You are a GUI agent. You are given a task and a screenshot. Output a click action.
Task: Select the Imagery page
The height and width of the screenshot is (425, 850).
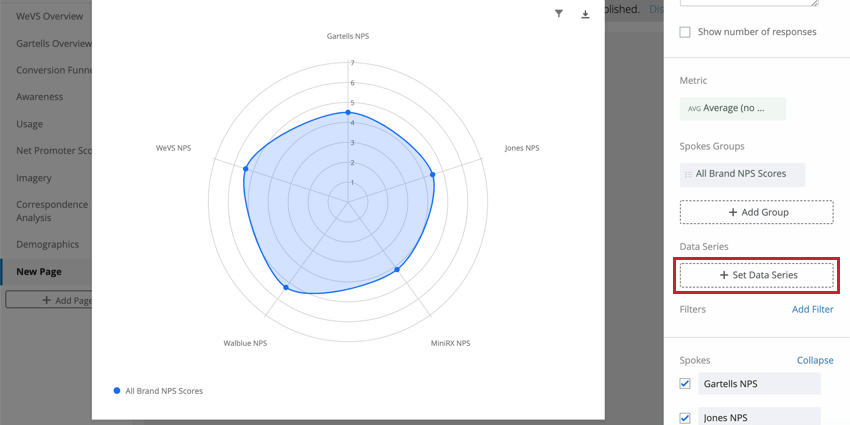pyautogui.click(x=34, y=178)
